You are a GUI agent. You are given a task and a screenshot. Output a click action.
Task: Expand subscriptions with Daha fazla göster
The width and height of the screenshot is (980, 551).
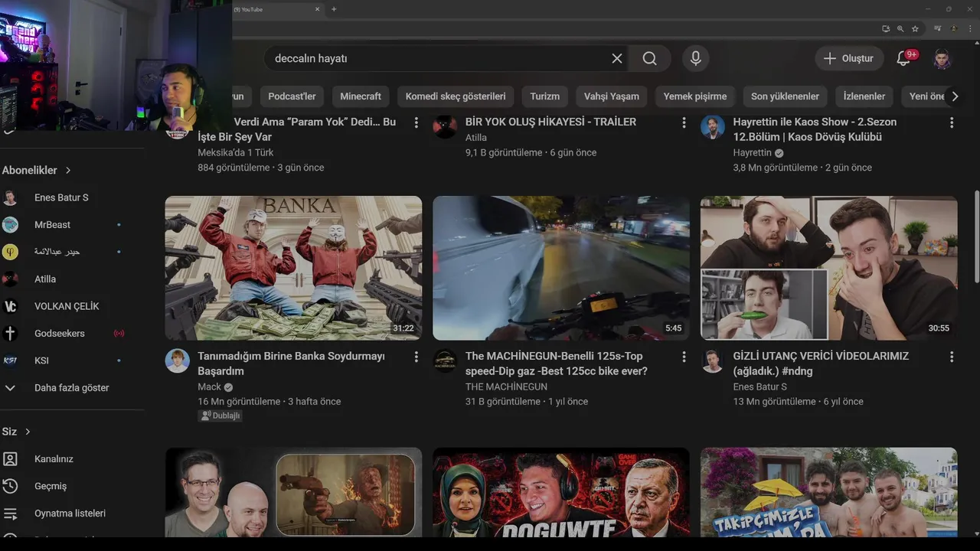[x=71, y=388]
